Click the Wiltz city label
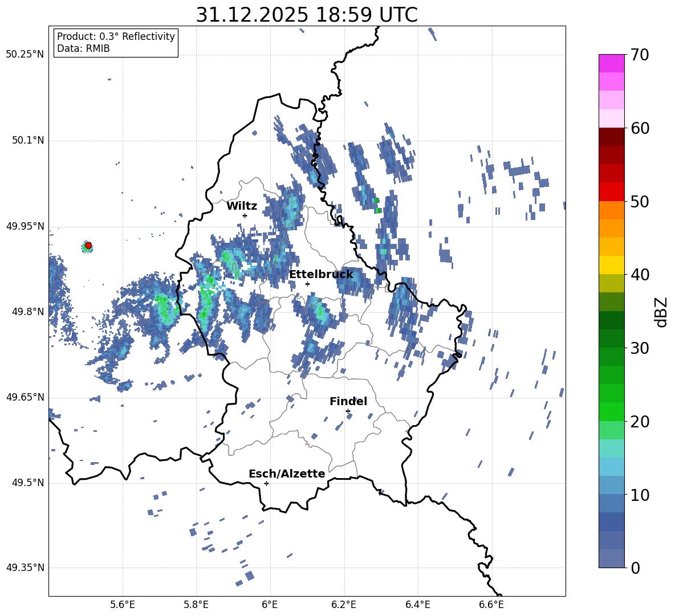Screen dimensions: 675x616 pos(242,206)
